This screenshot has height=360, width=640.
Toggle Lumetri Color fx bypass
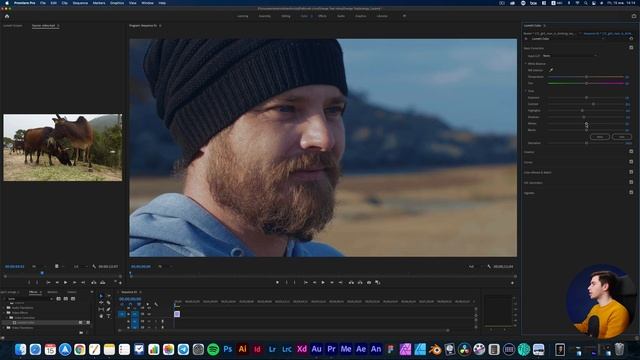click(526, 39)
